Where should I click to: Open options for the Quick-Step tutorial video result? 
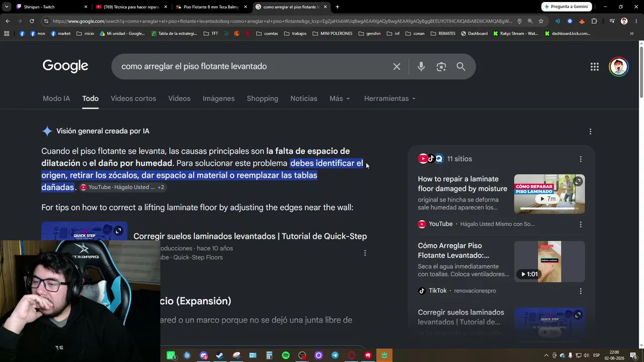[365, 253]
